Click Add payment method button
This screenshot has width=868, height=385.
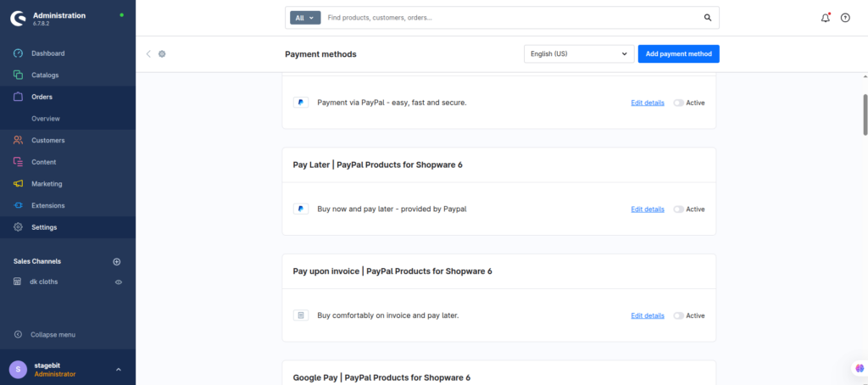pos(679,53)
